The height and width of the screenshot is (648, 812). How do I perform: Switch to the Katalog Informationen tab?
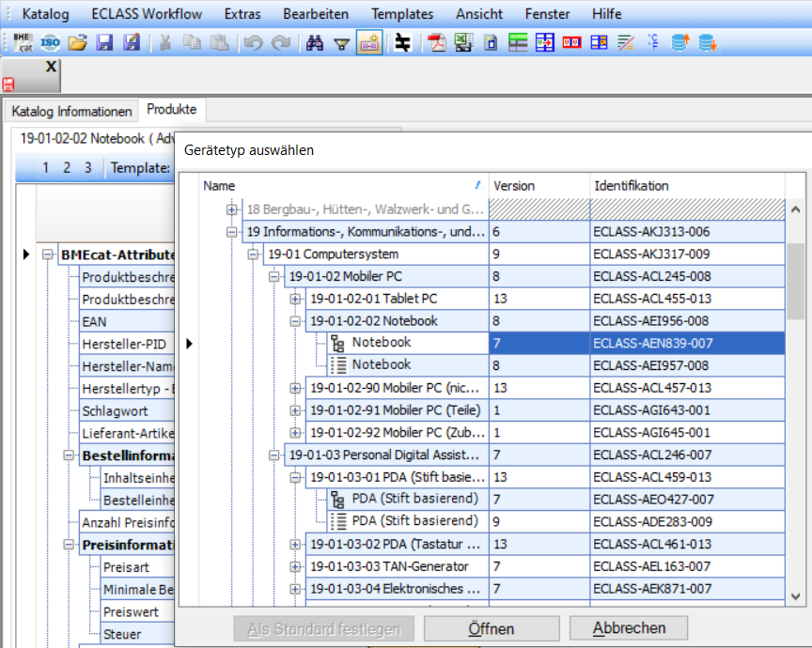point(71,111)
